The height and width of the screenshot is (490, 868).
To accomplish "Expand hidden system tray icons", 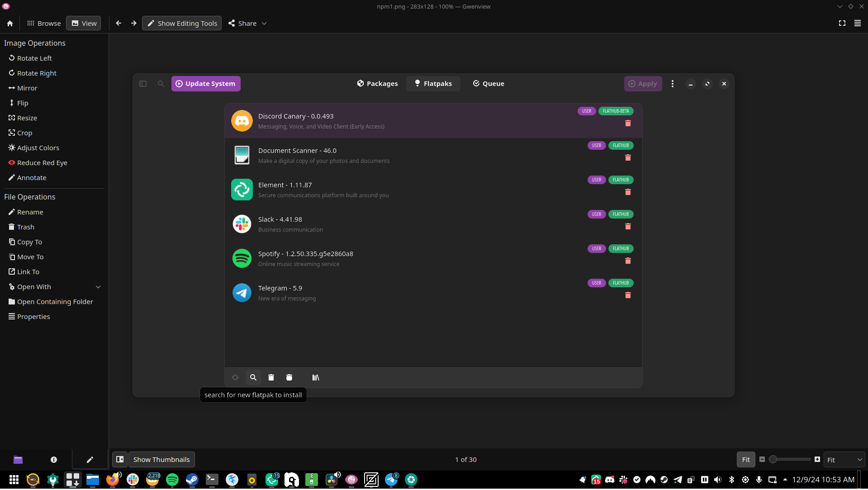I will 785,480.
